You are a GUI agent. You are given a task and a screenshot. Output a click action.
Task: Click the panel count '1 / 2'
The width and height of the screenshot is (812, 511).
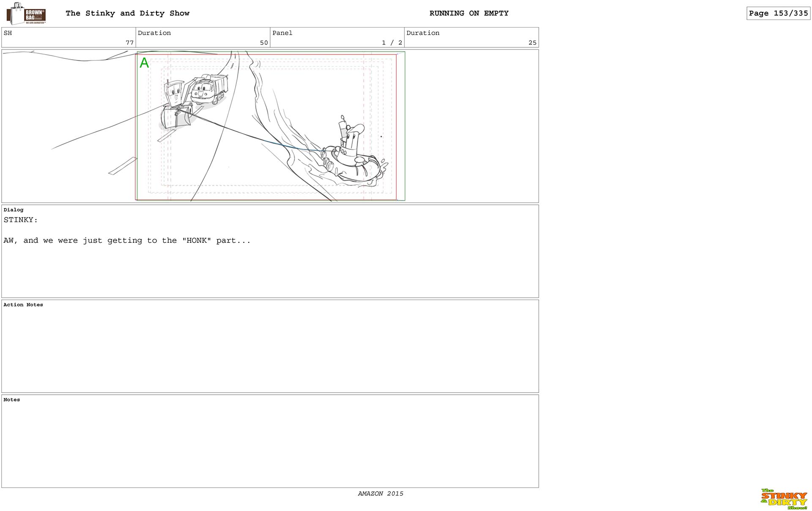pyautogui.click(x=392, y=43)
